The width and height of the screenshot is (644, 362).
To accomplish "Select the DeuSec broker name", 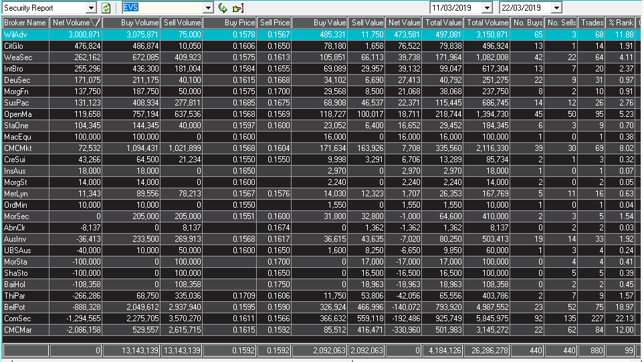I will click(17, 80).
